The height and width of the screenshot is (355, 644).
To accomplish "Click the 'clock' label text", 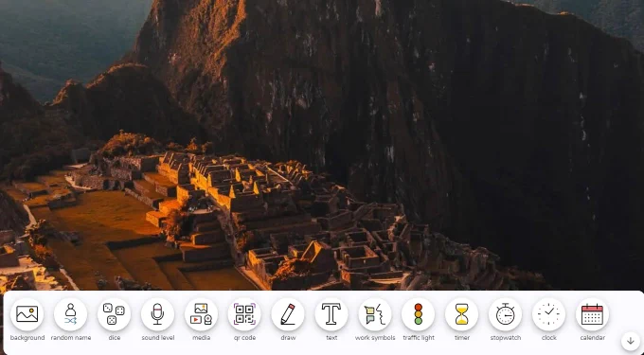I will pyautogui.click(x=548, y=338).
